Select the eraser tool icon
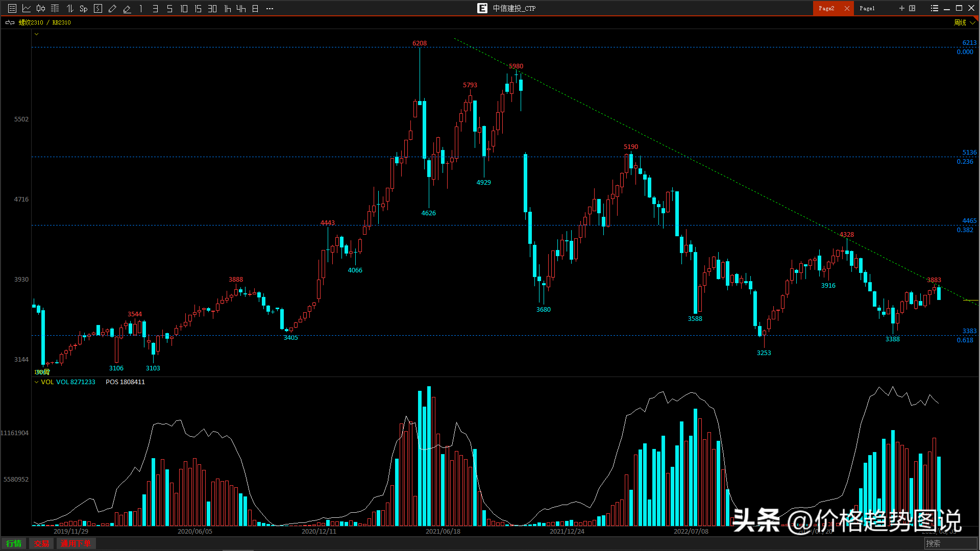Image resolution: width=980 pixels, height=551 pixels. coord(127,8)
